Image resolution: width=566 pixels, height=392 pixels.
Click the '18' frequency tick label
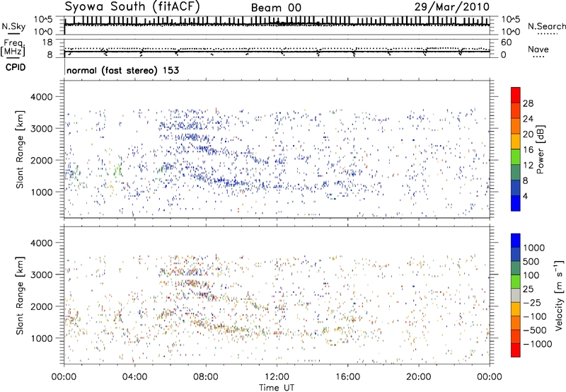pos(47,42)
